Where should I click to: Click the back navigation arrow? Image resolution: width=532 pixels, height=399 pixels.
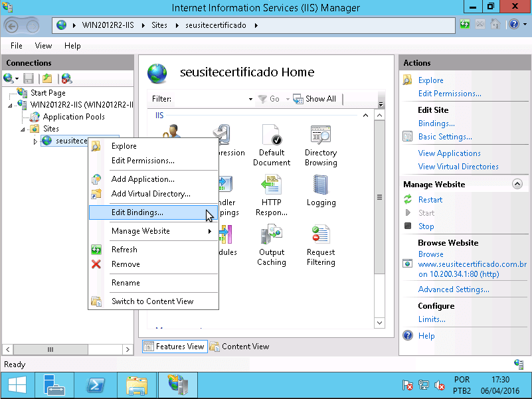[12, 26]
